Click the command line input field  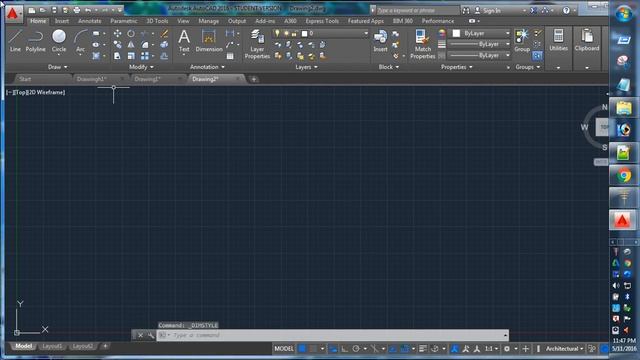[332, 335]
